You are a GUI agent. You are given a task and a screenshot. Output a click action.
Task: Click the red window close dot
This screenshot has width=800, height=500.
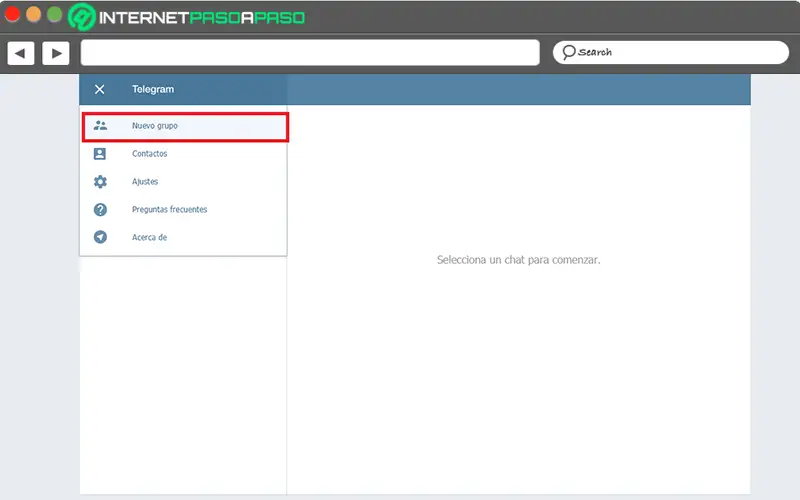12,14
